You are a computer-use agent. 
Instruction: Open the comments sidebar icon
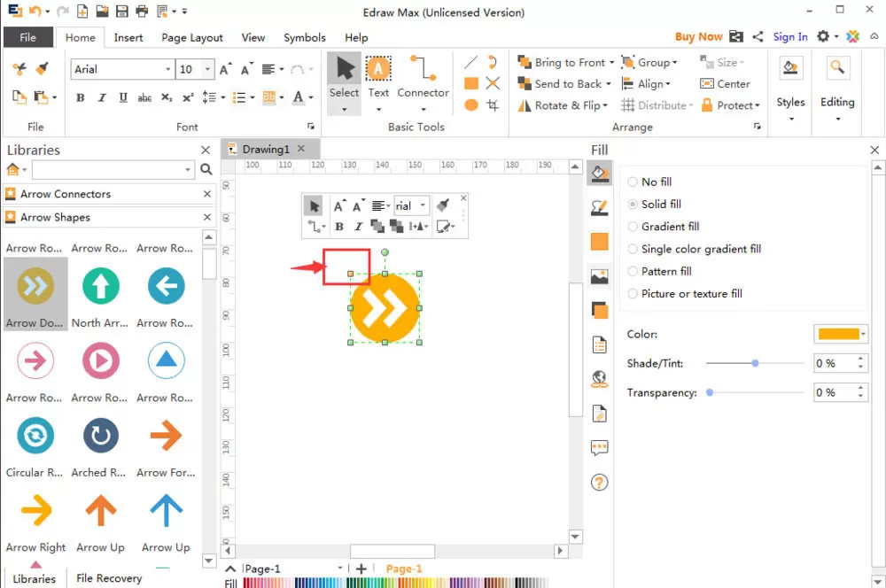pos(599,448)
